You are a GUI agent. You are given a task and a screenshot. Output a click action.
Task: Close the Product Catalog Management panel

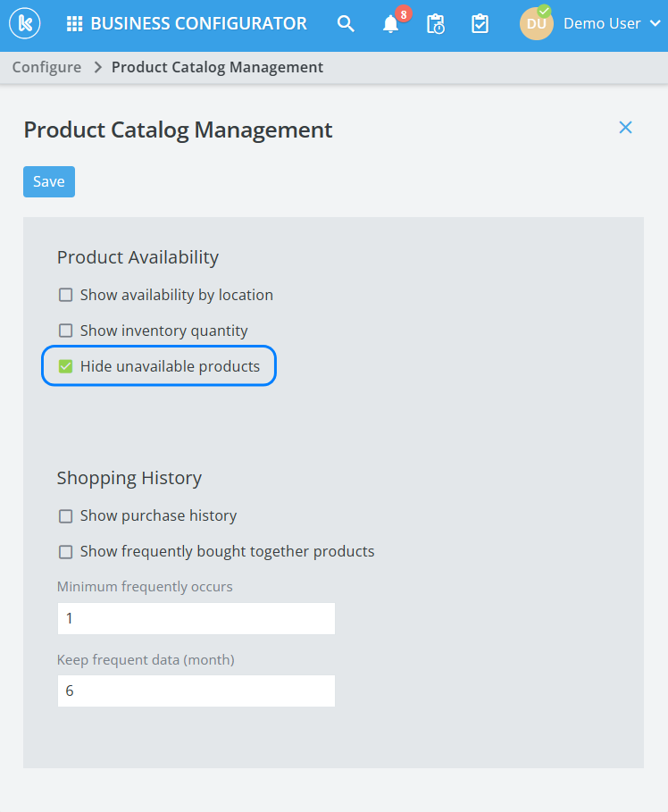(x=625, y=128)
